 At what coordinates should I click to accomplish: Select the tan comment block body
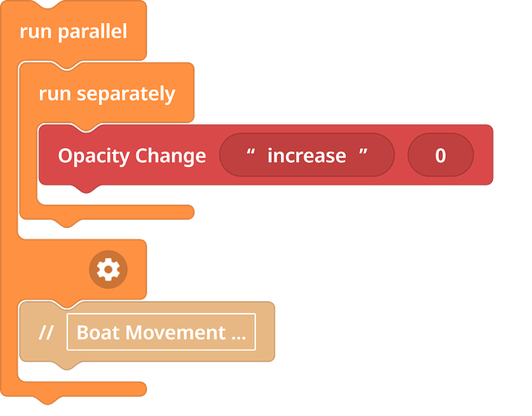tap(264, 333)
